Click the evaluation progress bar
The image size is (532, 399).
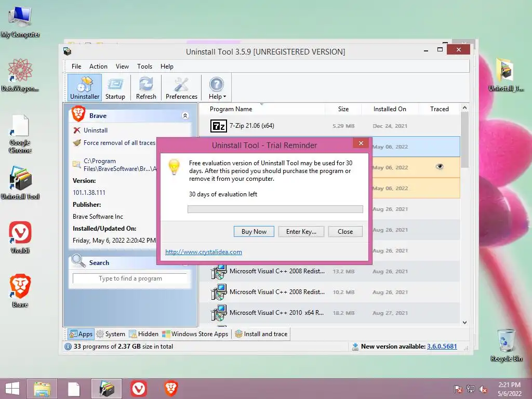tap(275, 209)
